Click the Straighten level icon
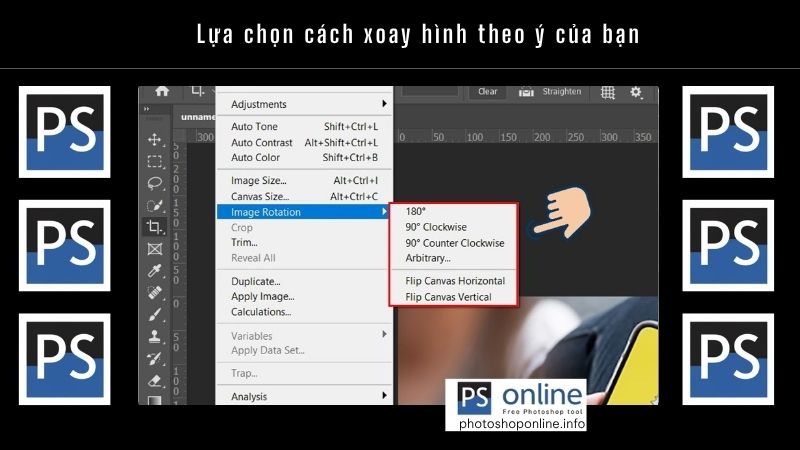800x450 pixels. click(x=526, y=92)
